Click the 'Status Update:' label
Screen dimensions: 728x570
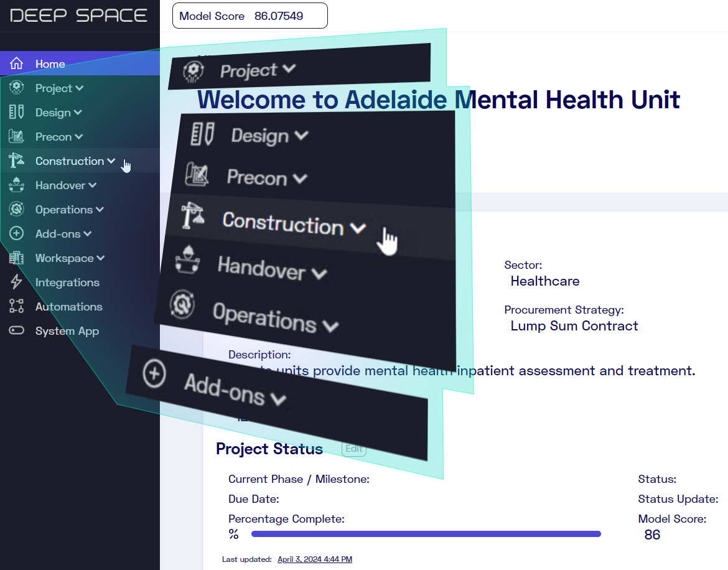pos(678,499)
